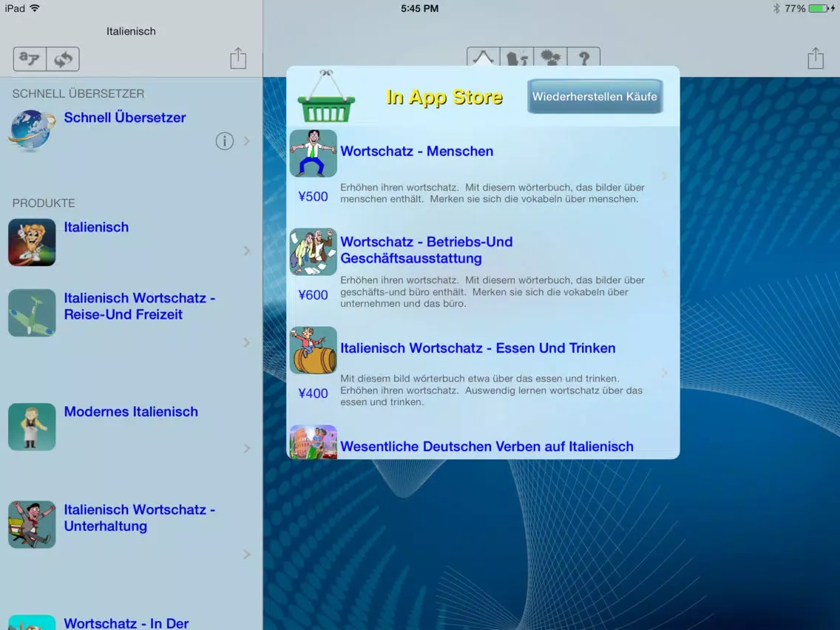Tap the Wesentliche Deutschen Verben colosseum icon
The image size is (840, 630).
[313, 442]
